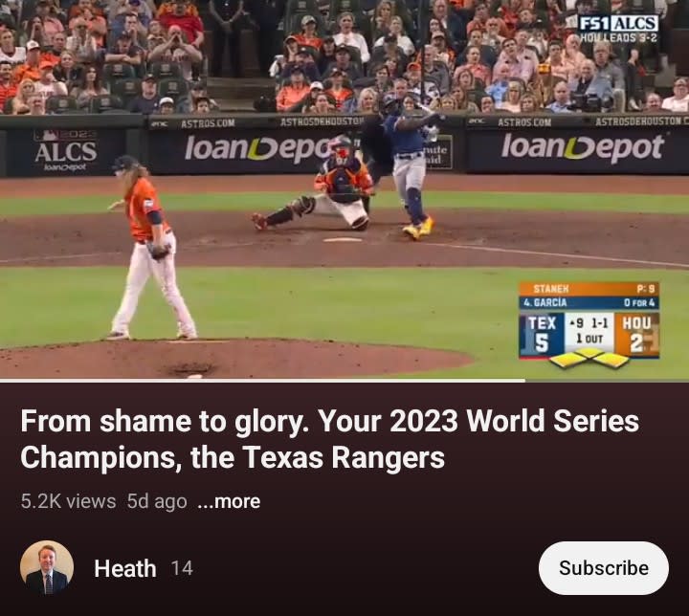Click the FS1 ALCS network logo
The image size is (689, 616).
tap(619, 24)
